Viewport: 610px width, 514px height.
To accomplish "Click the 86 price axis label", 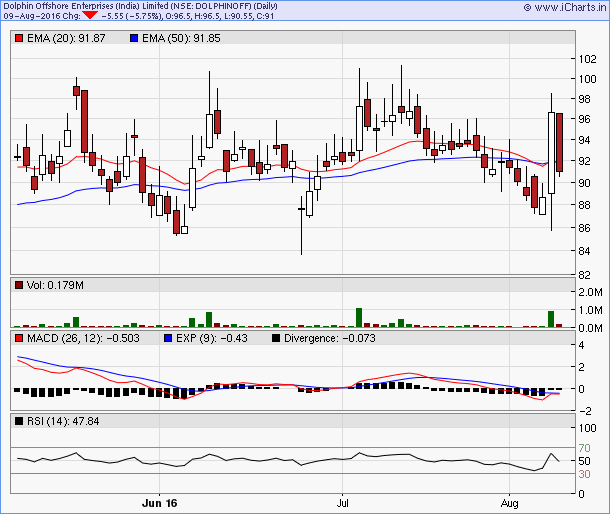I will 585,228.
